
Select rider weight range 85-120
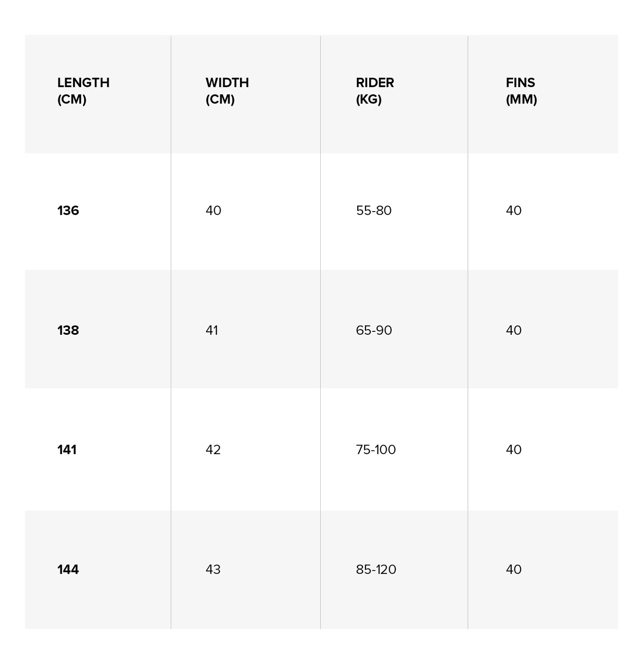tap(376, 570)
